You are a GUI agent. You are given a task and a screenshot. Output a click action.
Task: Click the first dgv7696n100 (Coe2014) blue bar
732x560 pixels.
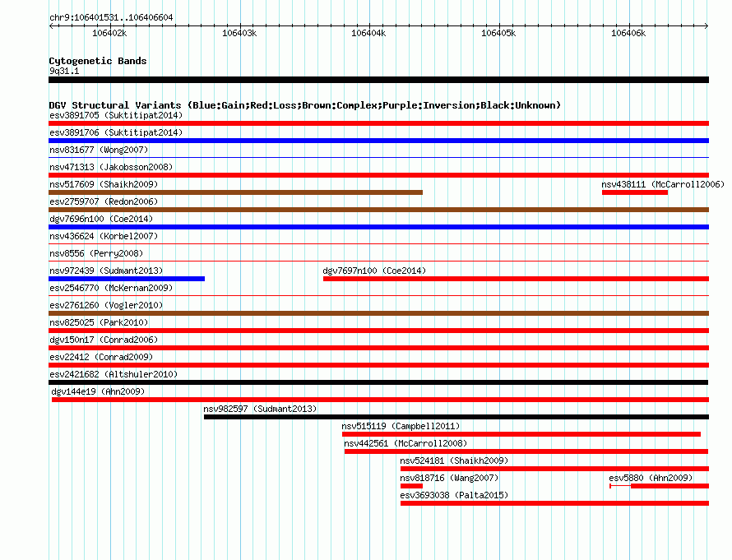point(378,227)
